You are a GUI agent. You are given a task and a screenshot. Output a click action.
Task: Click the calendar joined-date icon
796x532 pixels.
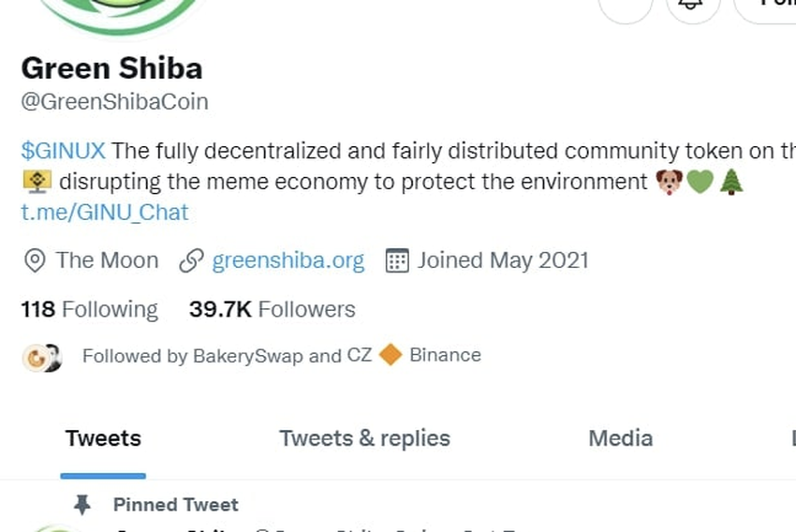[x=397, y=261]
